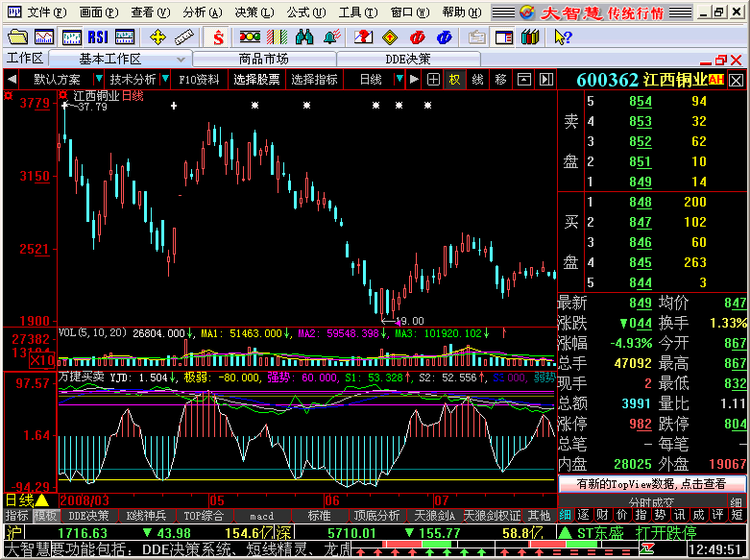Select the ruler measurement tool icon
This screenshot has height=560, width=750.
click(x=184, y=37)
